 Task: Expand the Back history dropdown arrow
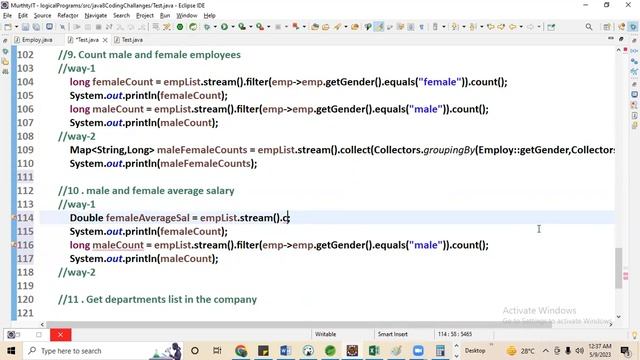521,27
